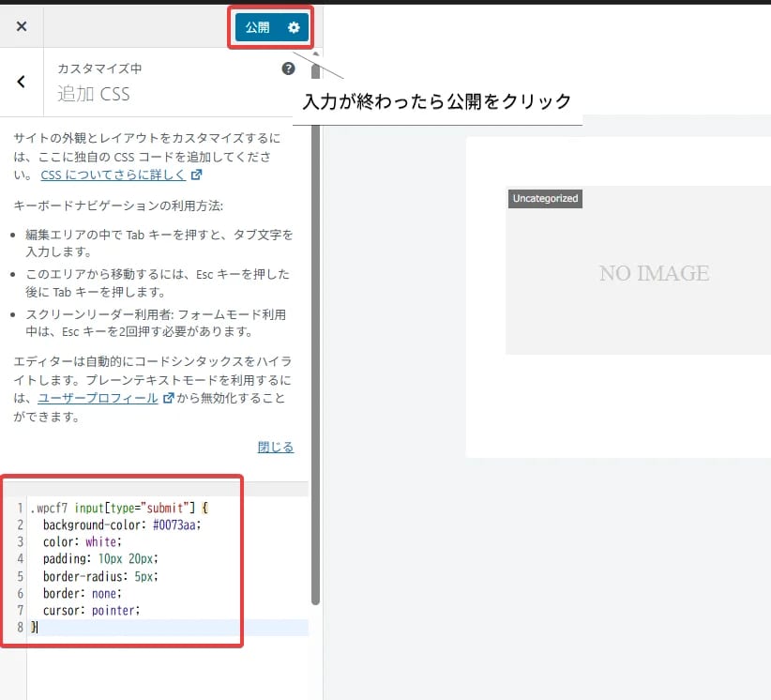Select the Uncategorized category label in preview
The image size is (771, 700).
[x=544, y=198]
